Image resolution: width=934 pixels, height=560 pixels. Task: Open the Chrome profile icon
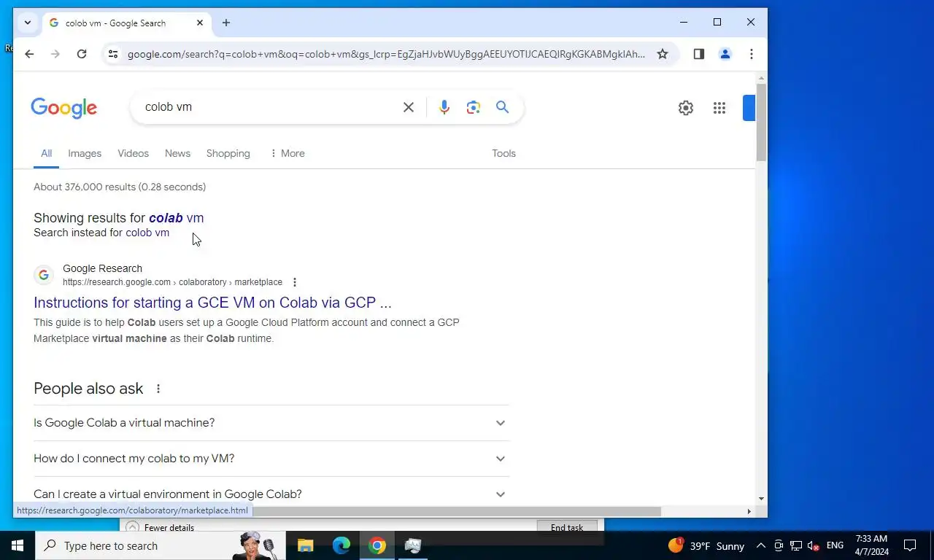click(x=725, y=54)
